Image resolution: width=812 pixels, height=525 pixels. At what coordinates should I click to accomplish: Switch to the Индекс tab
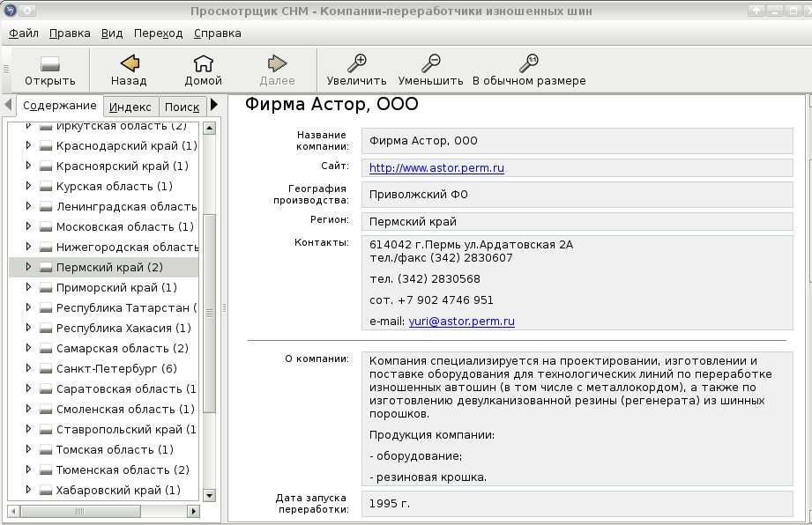coord(130,107)
